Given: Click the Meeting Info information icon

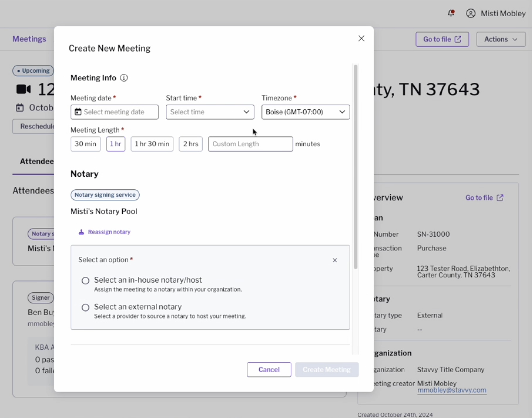Looking at the screenshot, I should 124,78.
